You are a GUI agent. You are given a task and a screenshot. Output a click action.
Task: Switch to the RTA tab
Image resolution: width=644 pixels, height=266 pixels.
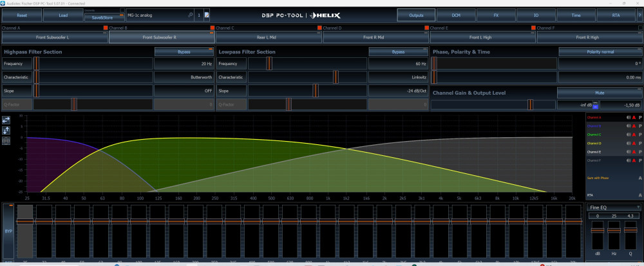point(616,15)
